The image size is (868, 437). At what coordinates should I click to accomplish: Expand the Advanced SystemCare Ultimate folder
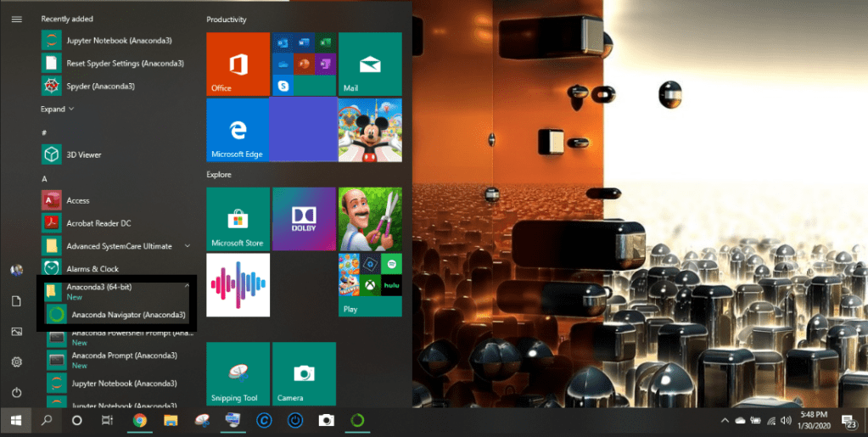tap(188, 246)
